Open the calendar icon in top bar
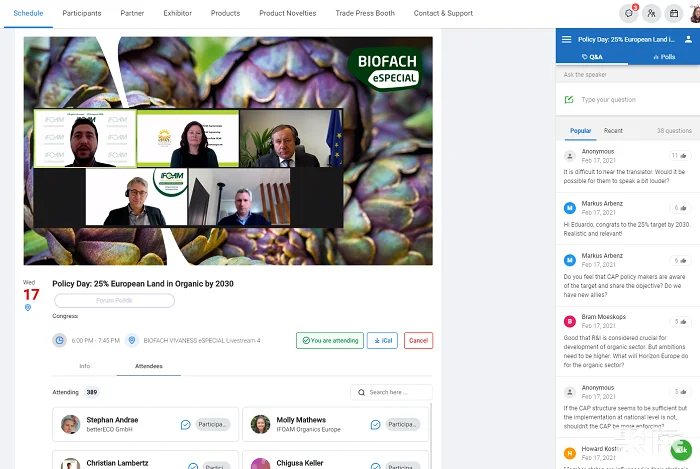Viewport: 700px width, 469px height. click(675, 13)
